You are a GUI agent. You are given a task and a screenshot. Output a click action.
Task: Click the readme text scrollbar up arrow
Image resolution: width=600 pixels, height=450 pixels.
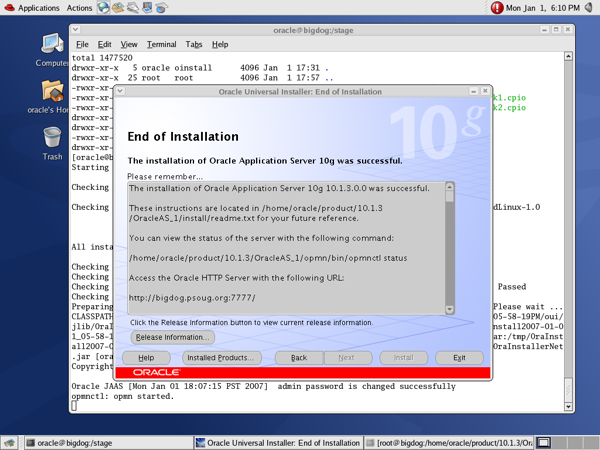pyautogui.click(x=450, y=186)
